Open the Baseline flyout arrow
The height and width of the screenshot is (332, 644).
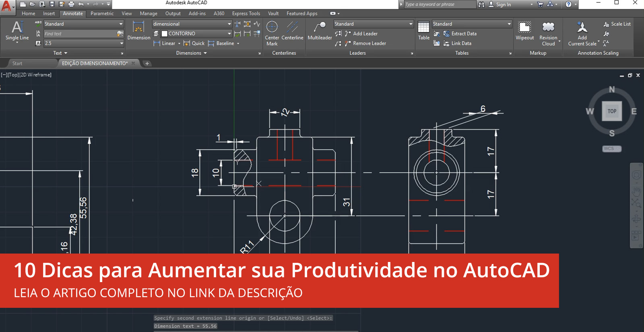tap(238, 43)
